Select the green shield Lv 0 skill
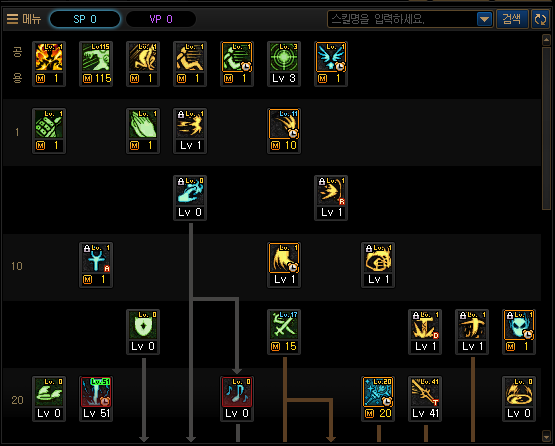This screenshot has width=555, height=446. [143, 325]
